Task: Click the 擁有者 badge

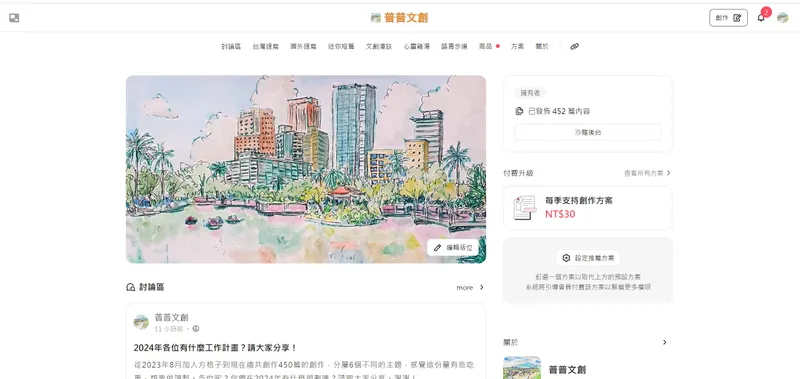Action: (x=530, y=93)
